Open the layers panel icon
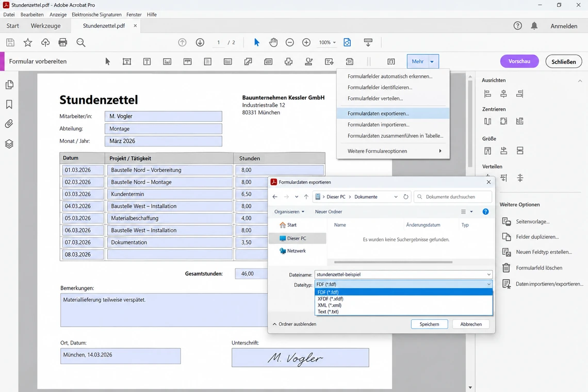Viewport: 588px width, 392px height. 9,144
